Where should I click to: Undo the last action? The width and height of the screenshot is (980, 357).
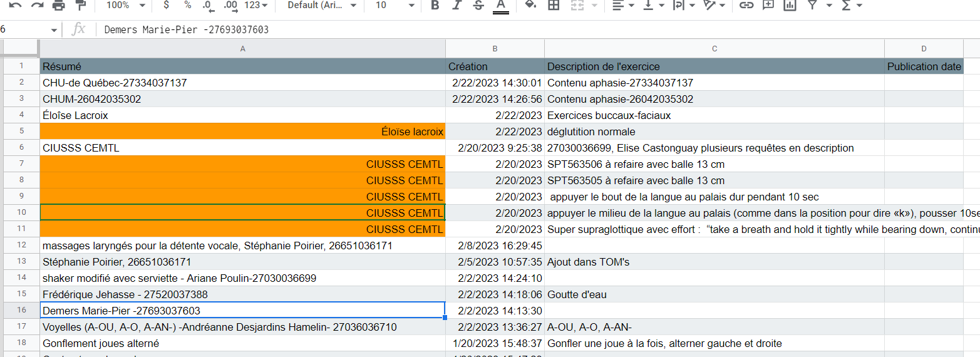[x=16, y=5]
